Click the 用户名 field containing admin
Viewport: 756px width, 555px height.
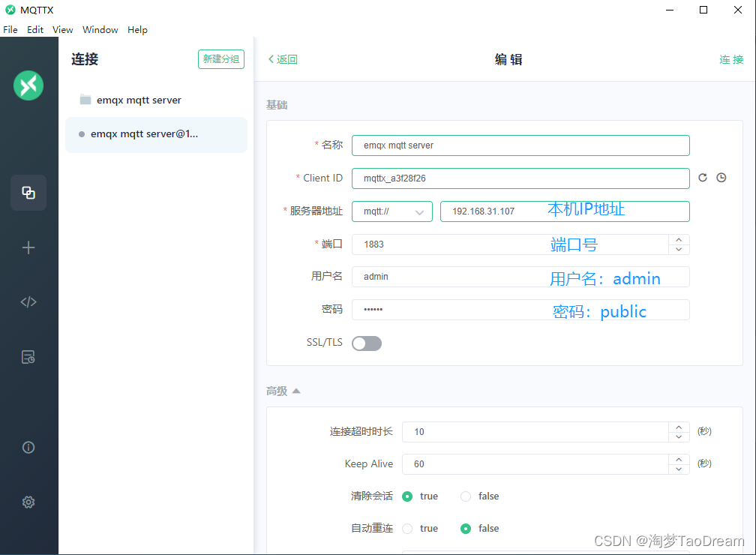pyautogui.click(x=520, y=277)
